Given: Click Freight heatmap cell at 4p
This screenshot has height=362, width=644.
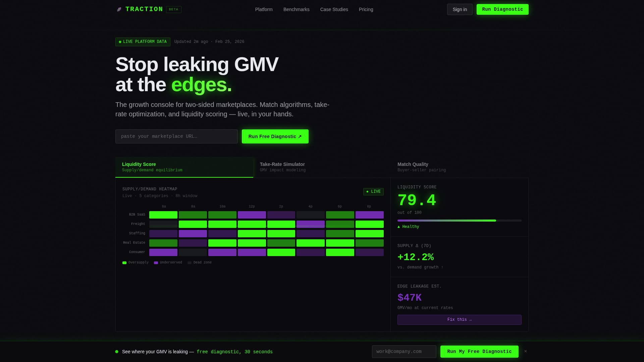Looking at the screenshot, I should [311, 224].
